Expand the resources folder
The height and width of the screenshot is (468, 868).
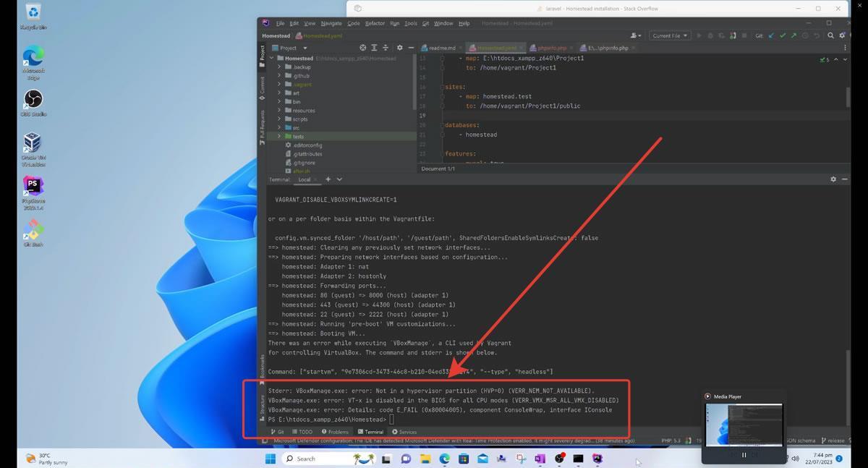point(279,111)
